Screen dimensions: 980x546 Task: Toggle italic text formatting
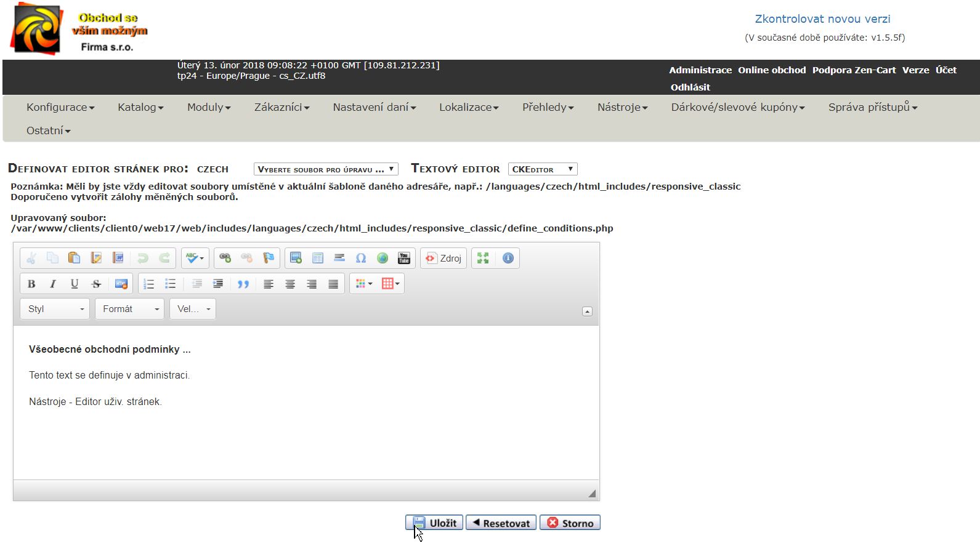point(53,284)
